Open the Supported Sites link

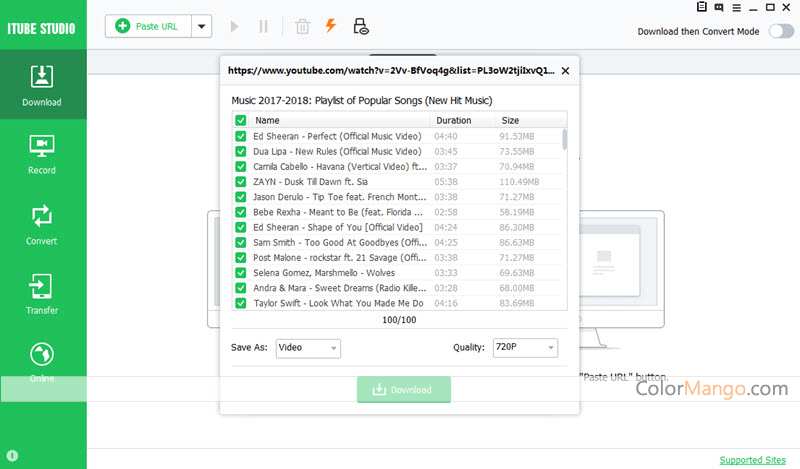coord(753,460)
